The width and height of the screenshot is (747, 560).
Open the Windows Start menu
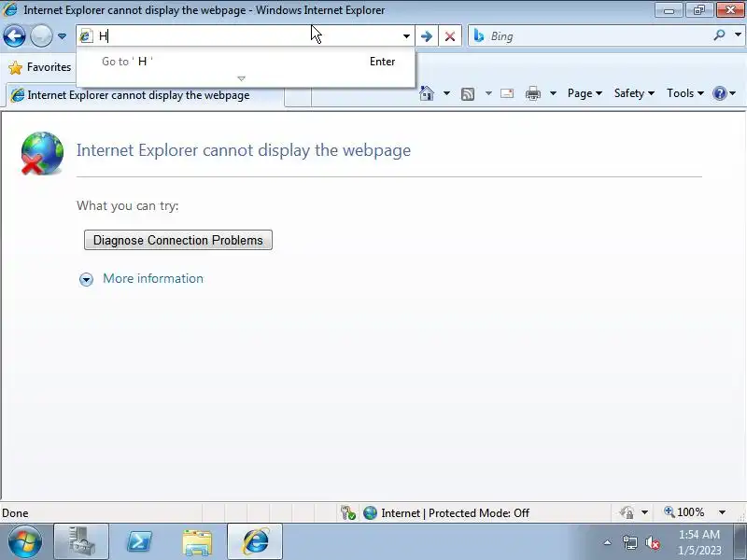coord(25,542)
